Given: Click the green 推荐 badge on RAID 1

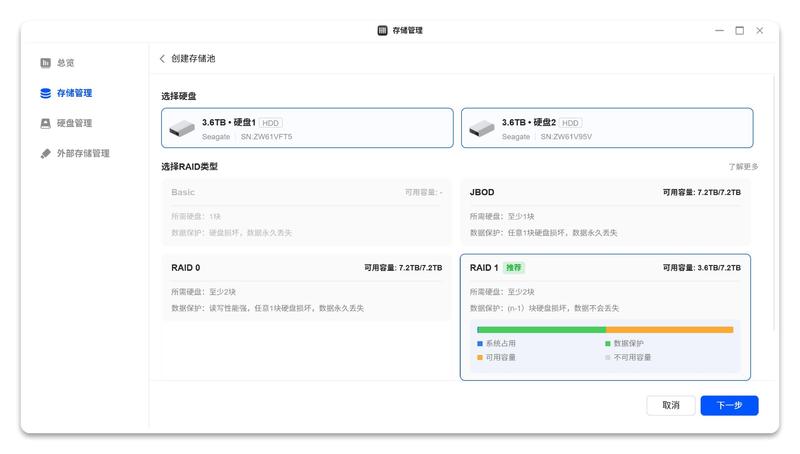Looking at the screenshot, I should [513, 267].
